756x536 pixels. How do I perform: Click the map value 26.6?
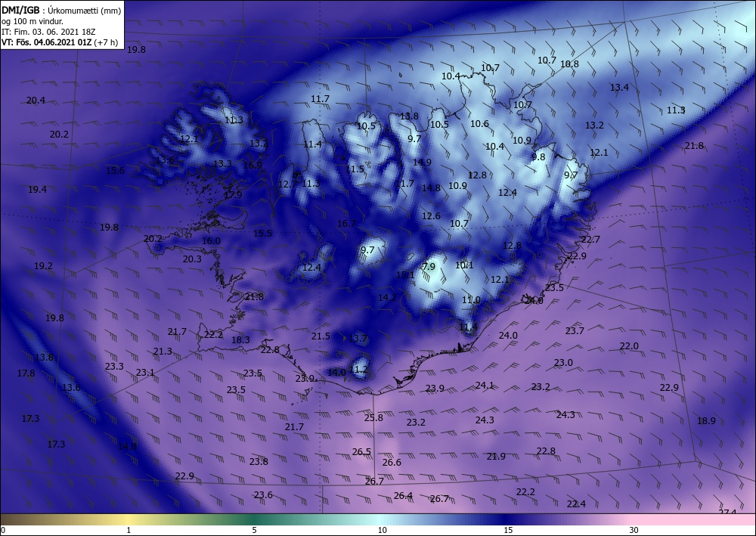point(392,462)
